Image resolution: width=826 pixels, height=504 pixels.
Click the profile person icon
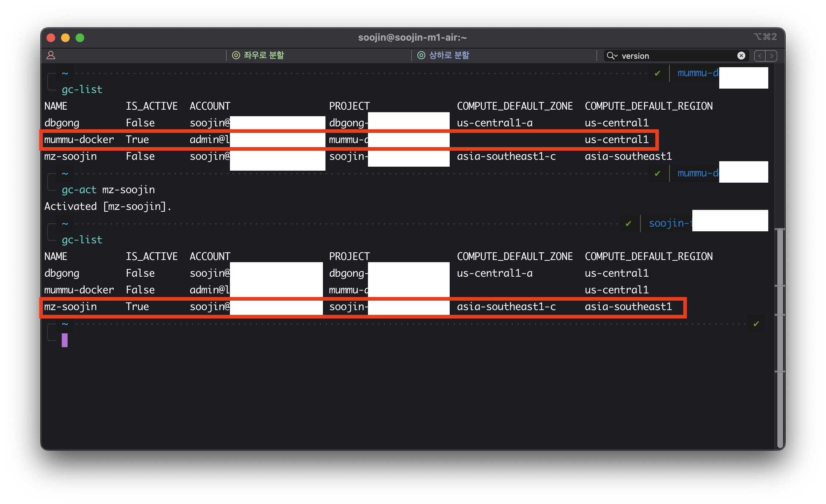[x=51, y=55]
